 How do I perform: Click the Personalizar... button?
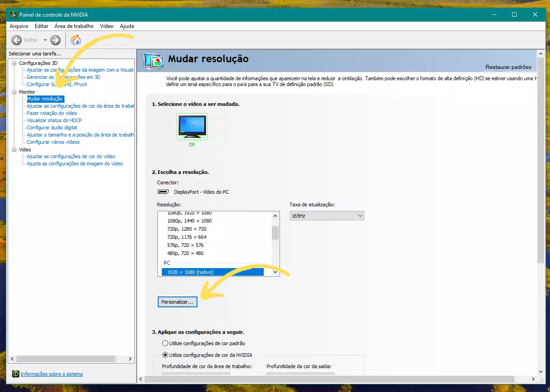click(x=178, y=302)
